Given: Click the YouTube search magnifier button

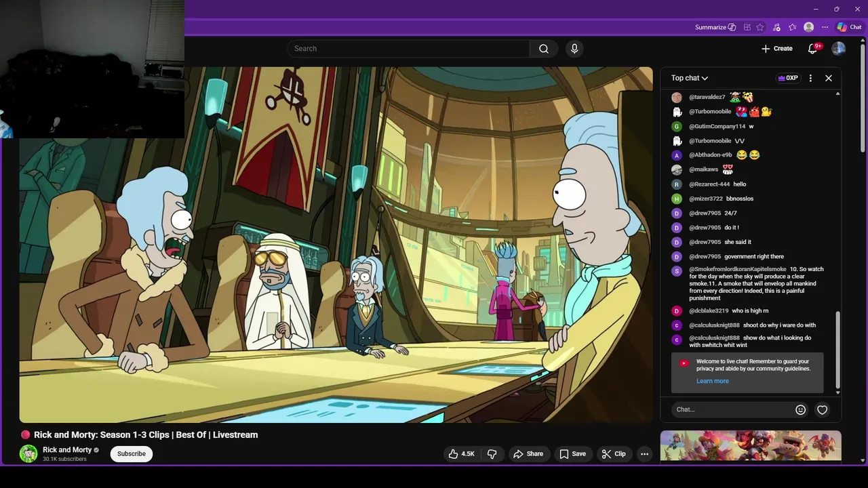Looking at the screenshot, I should click(544, 49).
